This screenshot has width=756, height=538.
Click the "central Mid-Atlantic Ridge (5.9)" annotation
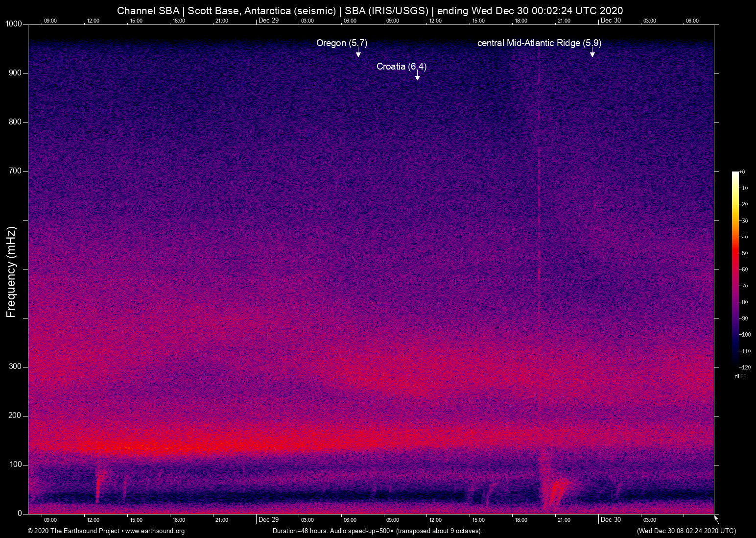(x=540, y=43)
